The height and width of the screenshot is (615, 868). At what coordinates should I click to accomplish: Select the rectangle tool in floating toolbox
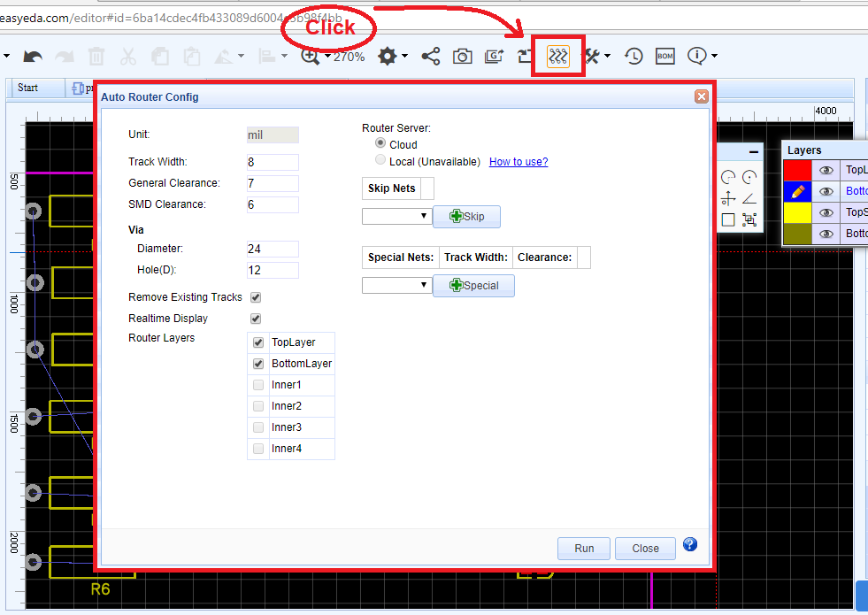click(728, 219)
